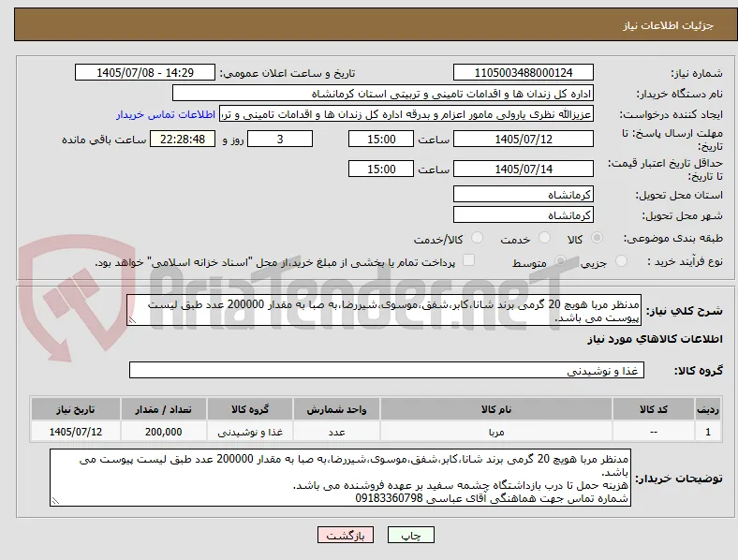Click the remaining time field 22:28:48
738x560 pixels.
coord(183,139)
